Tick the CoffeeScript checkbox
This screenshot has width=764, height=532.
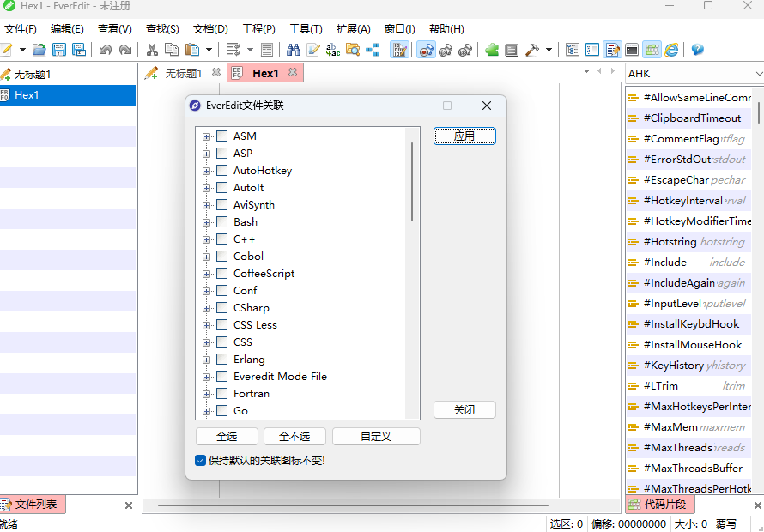click(x=222, y=274)
